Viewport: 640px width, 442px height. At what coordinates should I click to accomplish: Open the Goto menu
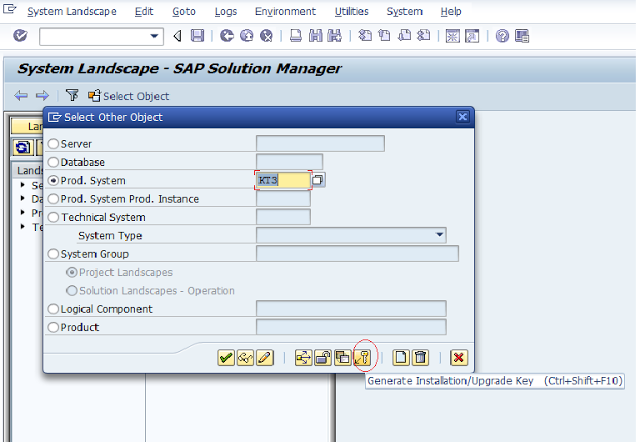pos(184,11)
